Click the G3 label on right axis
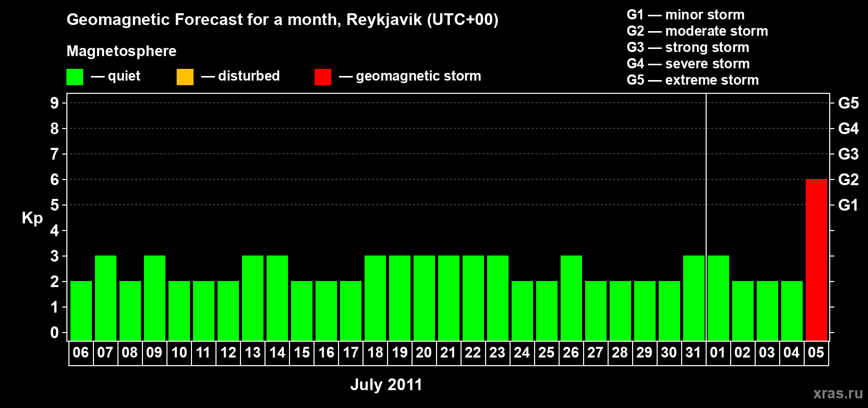The image size is (868, 408). tap(849, 154)
